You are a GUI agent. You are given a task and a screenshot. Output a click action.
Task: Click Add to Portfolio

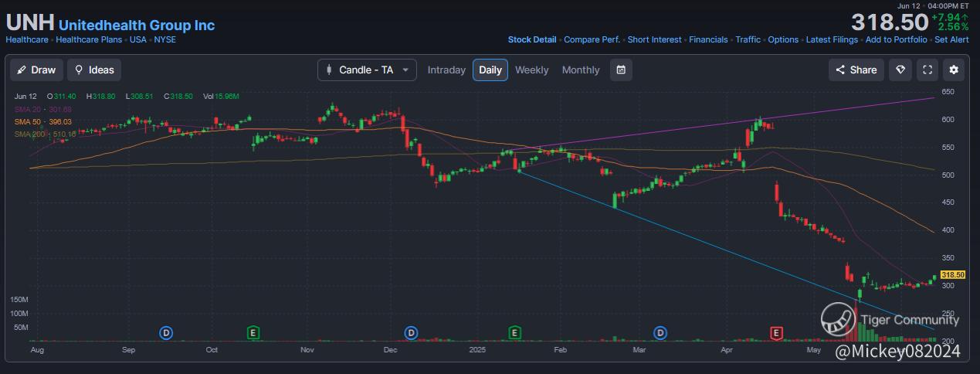pos(896,39)
